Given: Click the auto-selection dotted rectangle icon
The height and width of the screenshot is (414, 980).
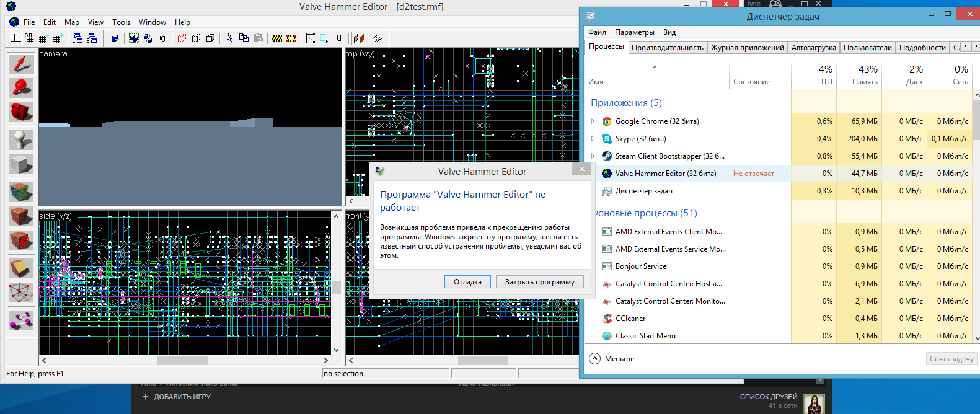Looking at the screenshot, I should 324,38.
